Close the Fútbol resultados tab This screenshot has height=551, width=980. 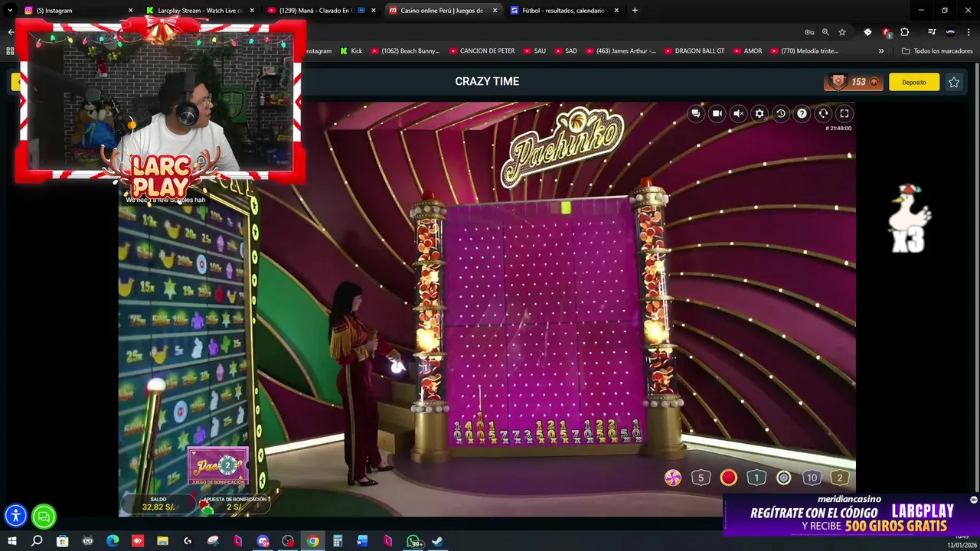[x=617, y=11]
